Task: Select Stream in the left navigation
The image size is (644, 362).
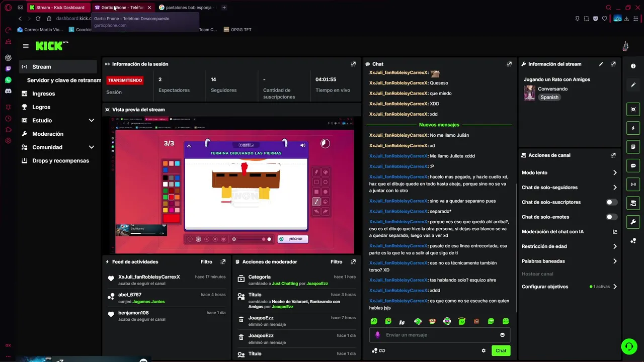Action: click(x=58, y=67)
